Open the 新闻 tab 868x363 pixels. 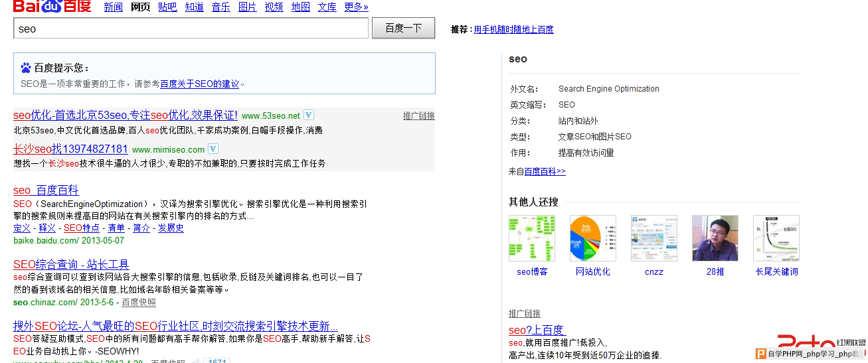coord(114,7)
